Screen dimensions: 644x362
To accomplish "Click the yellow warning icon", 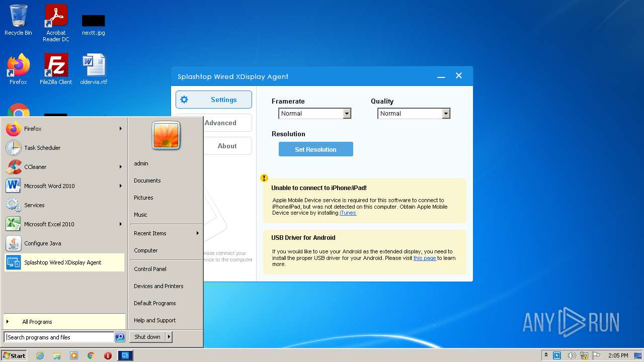I will pyautogui.click(x=264, y=178).
